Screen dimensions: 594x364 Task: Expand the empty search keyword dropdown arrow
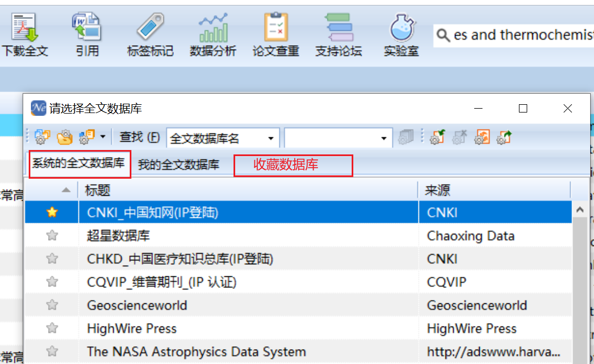coord(384,138)
